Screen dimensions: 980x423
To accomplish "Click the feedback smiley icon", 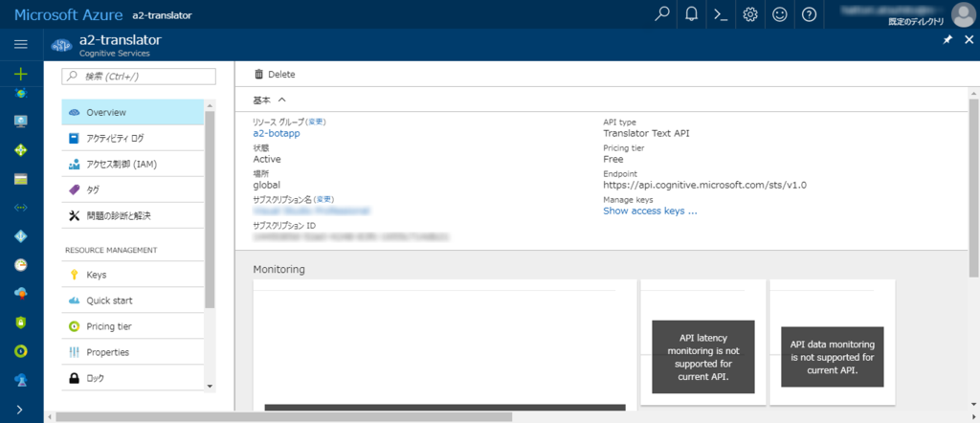I will point(779,14).
